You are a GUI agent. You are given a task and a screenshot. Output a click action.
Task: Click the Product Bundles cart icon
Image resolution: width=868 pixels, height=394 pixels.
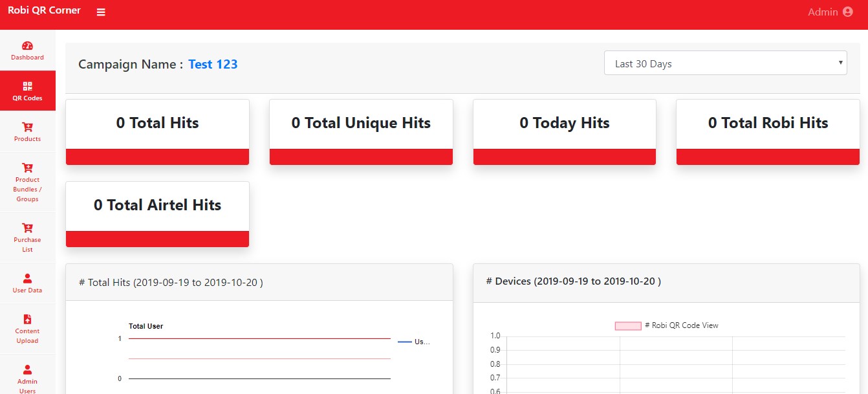coord(27,168)
